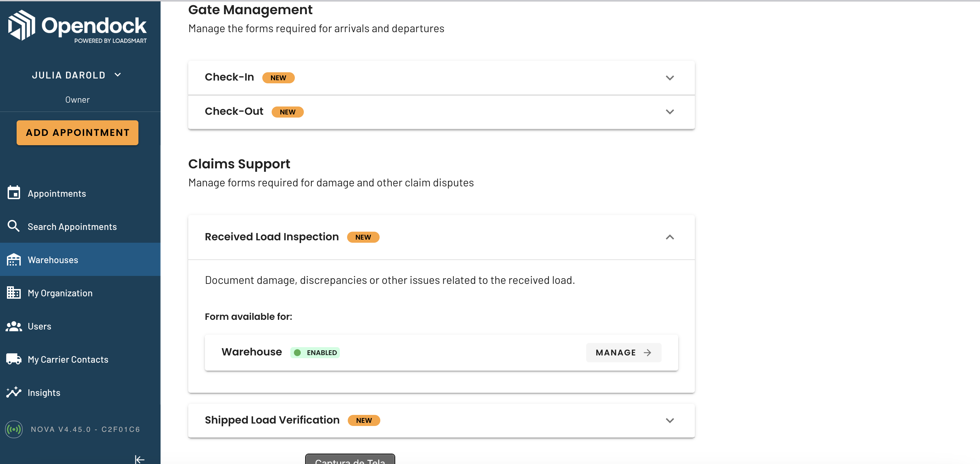Click the NEW badge beside Check-In
This screenshot has height=464, width=980.
click(279, 77)
